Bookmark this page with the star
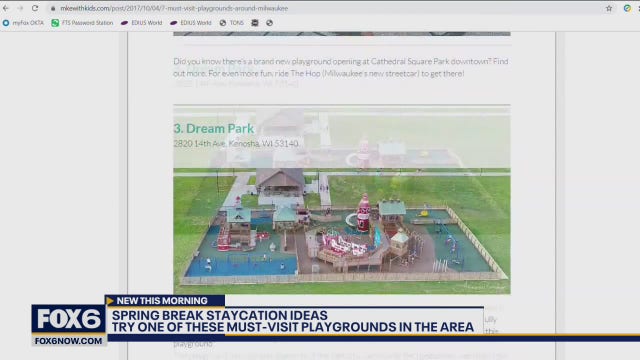Screen dimensions: 640x360 click(x=609, y=8)
